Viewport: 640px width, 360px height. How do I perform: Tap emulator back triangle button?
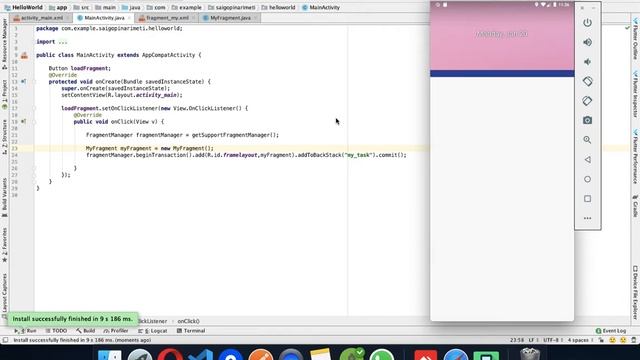coord(587,160)
